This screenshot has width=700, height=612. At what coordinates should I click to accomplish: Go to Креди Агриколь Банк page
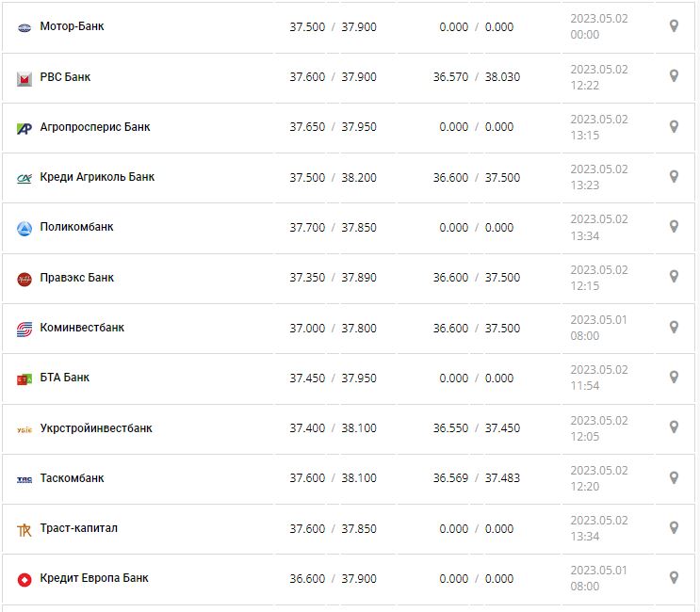97,177
